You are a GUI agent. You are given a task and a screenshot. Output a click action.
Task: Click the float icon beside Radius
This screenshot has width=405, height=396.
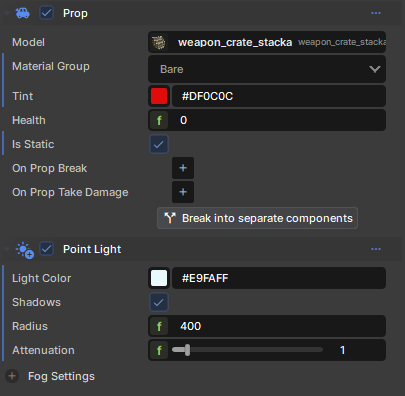[x=159, y=326]
